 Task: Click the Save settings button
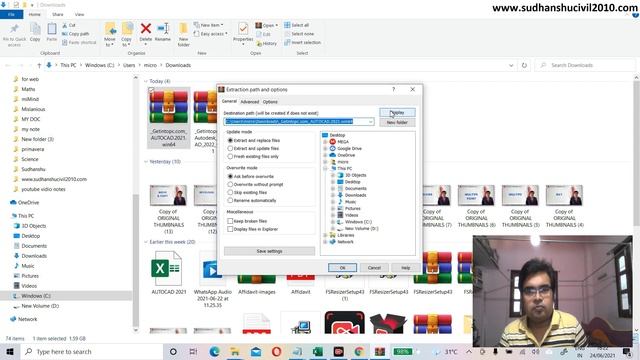pos(269,251)
